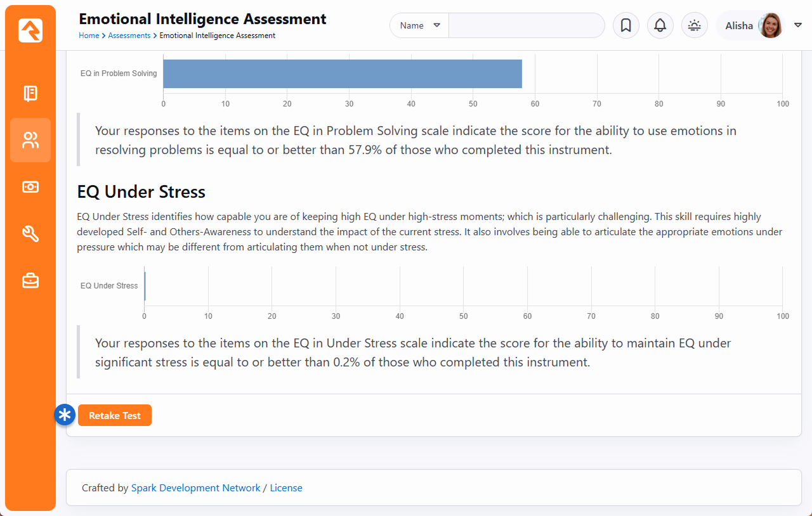This screenshot has height=516, width=812.
Task: Click the bookmark icon in header
Action: coord(625,25)
